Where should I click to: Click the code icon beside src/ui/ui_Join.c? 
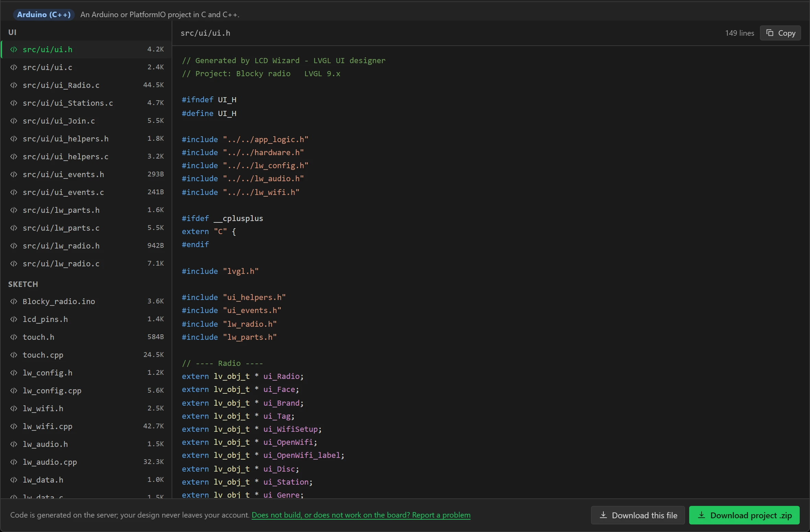pos(14,121)
